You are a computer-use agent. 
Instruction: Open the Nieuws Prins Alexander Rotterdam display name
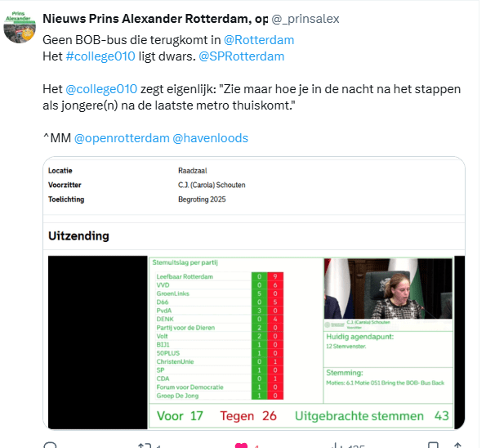point(155,19)
